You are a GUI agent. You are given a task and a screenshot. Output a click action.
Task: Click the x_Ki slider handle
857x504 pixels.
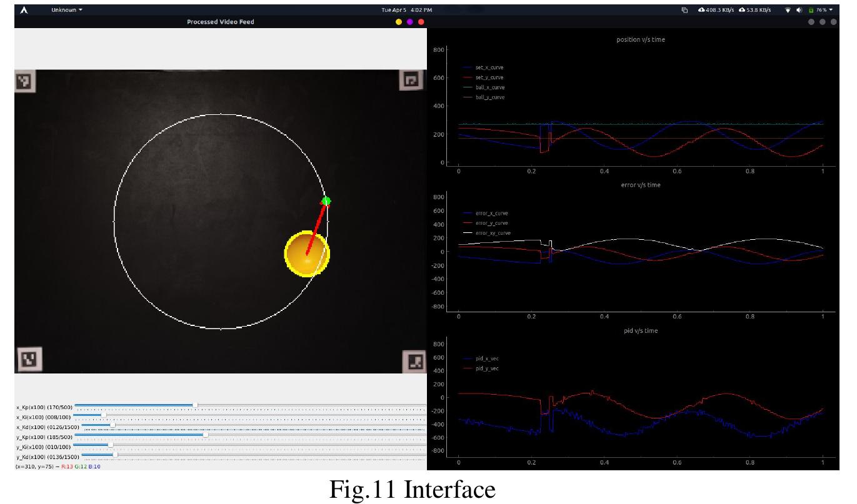coord(104,415)
